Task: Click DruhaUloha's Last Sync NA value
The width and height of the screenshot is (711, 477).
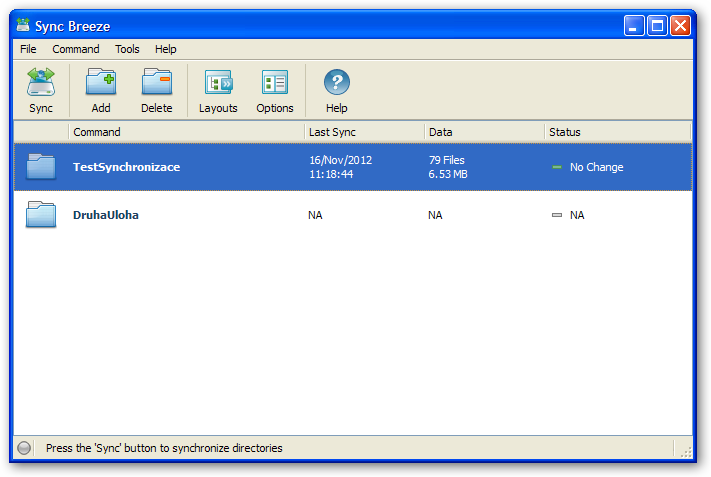Action: tap(315, 215)
